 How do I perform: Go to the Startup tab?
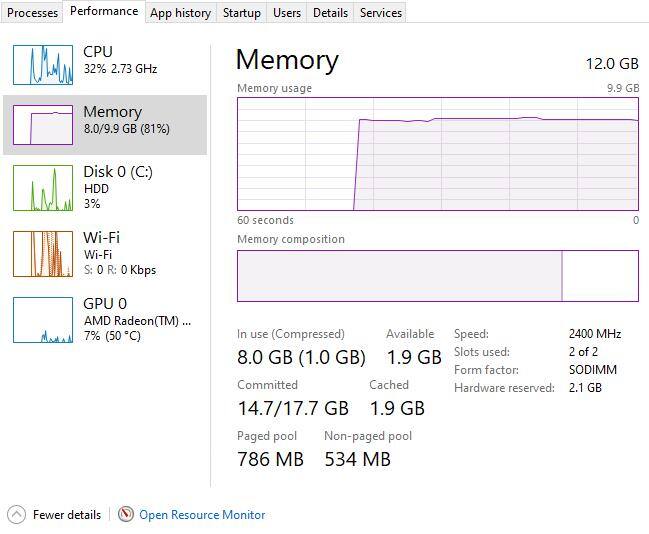[242, 13]
